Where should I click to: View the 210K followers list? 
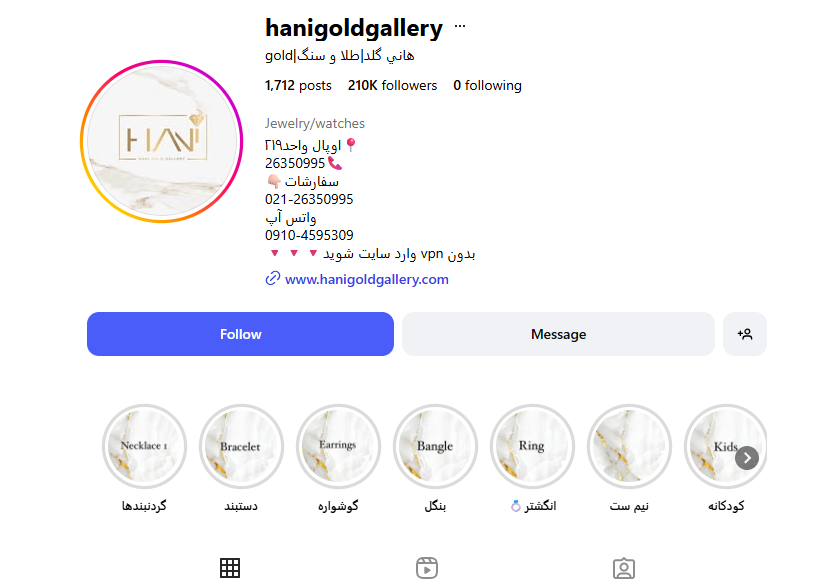coord(392,85)
